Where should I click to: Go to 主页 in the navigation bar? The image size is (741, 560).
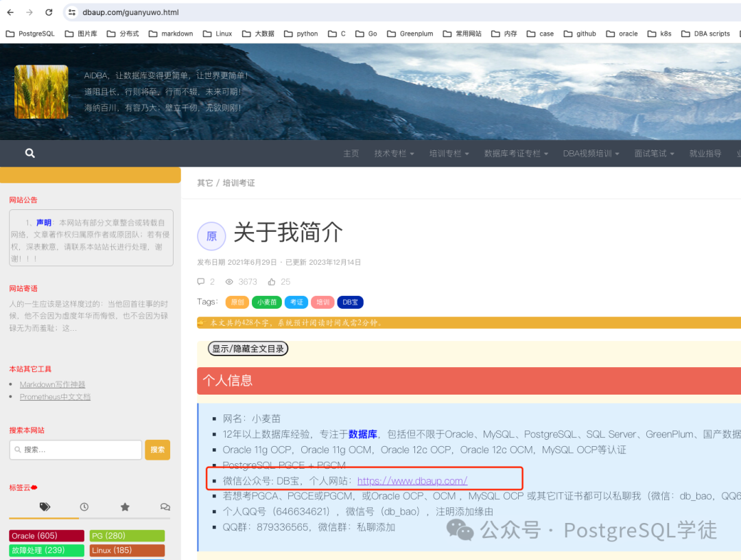point(351,154)
